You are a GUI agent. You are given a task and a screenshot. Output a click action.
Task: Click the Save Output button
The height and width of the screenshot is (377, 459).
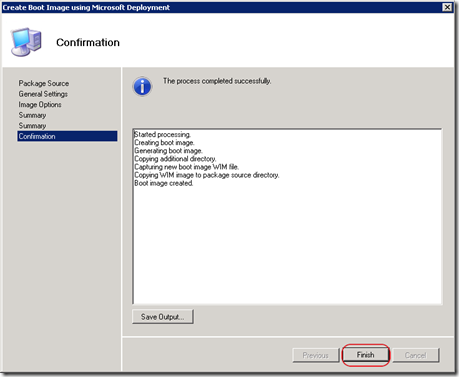163,317
